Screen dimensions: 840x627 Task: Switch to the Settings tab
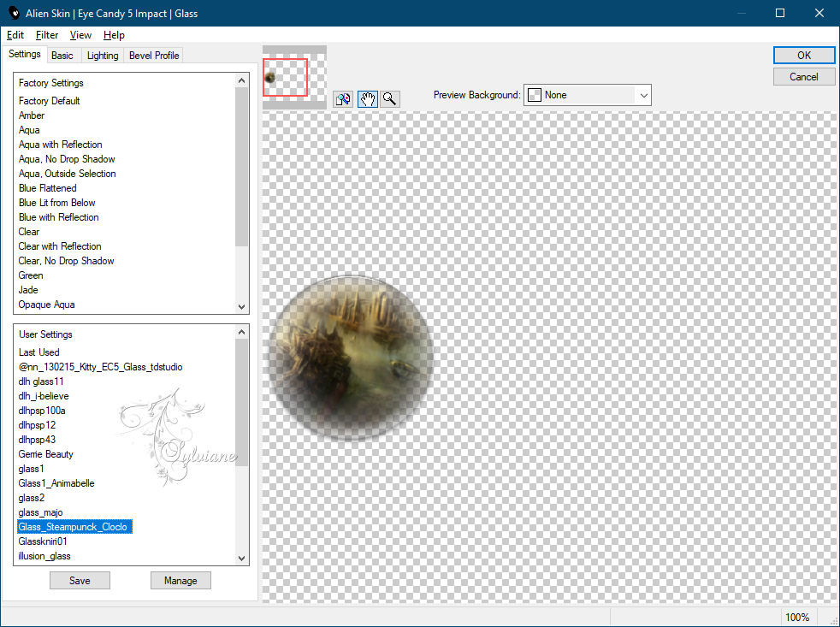[25, 54]
